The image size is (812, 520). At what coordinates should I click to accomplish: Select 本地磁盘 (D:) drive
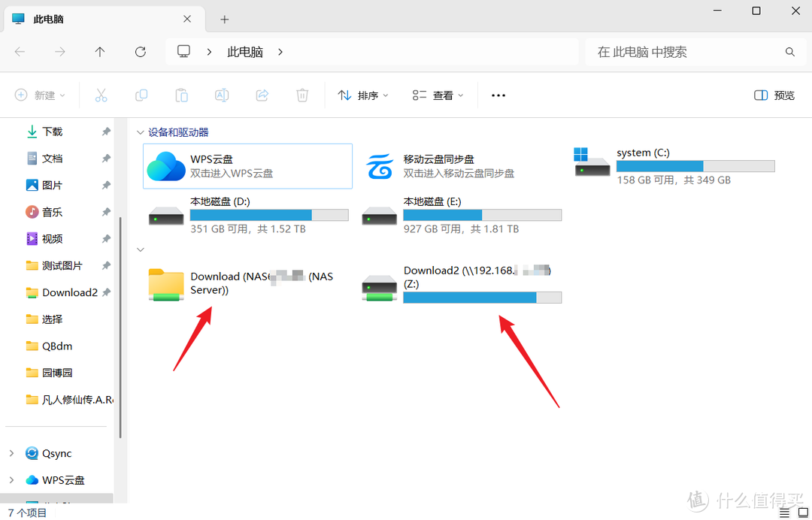click(247, 215)
